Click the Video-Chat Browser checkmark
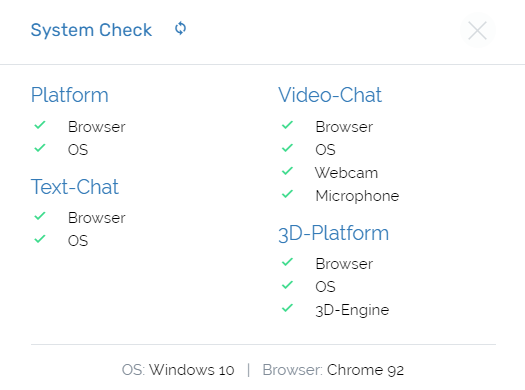525x390 pixels. (x=287, y=125)
